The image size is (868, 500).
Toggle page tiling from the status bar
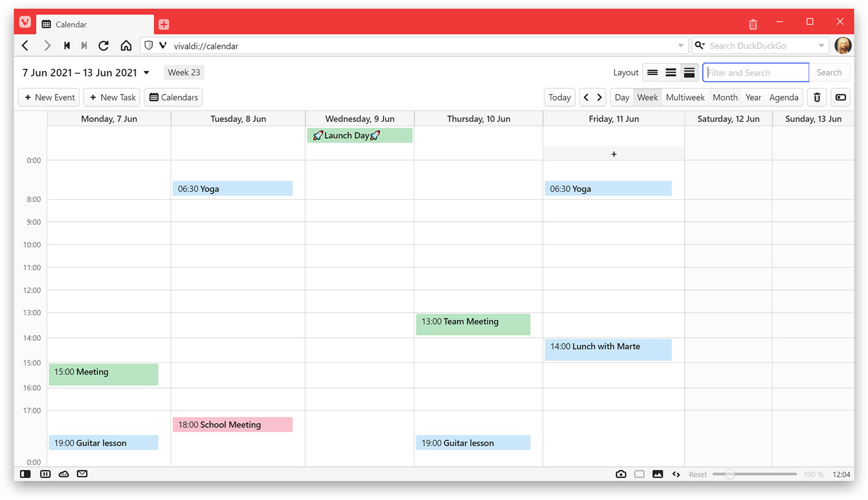[x=45, y=474]
